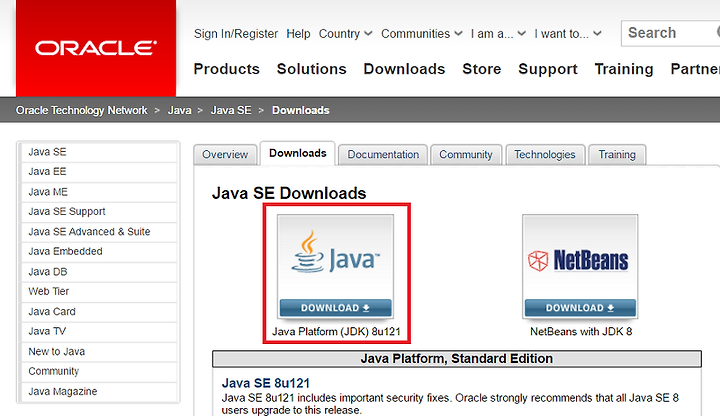
Task: Open the Help link
Action: click(298, 34)
